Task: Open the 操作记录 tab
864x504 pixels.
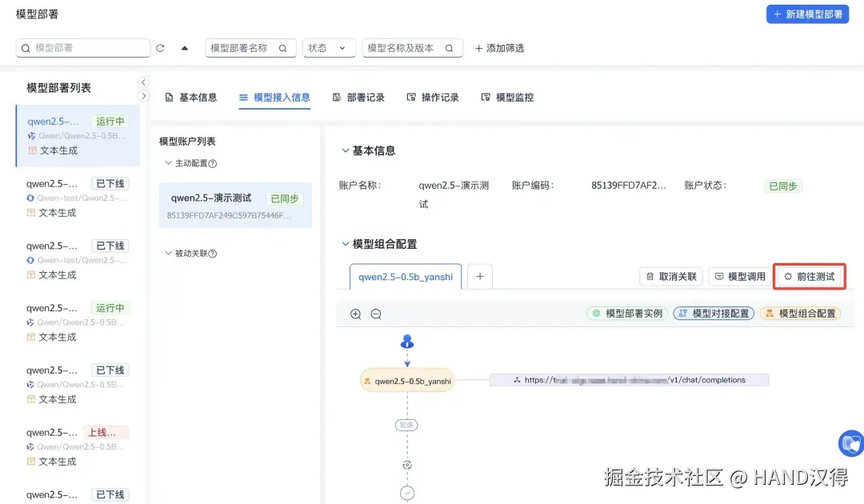Action: (433, 98)
